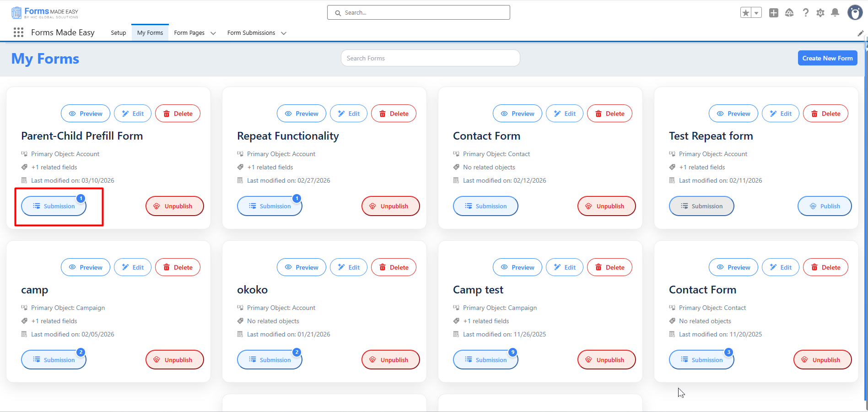868x412 pixels.
Task: Open the setup gear icon
Action: [820, 13]
